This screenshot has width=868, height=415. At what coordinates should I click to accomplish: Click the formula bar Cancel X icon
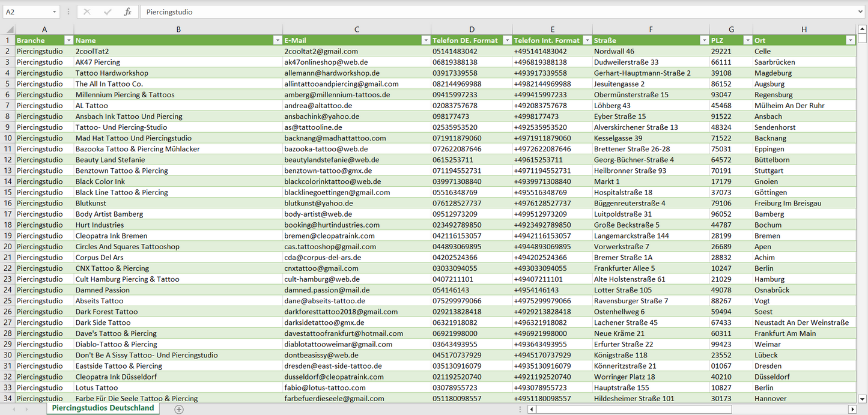click(87, 12)
